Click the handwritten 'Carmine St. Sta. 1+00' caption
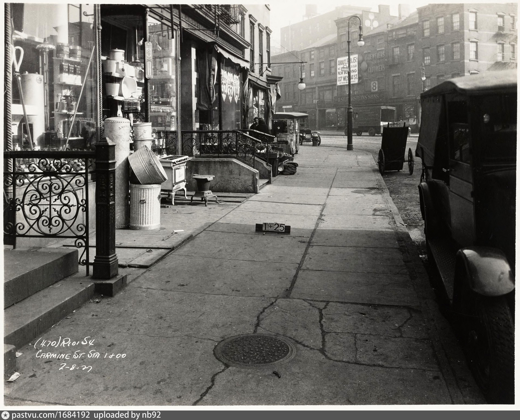520x420 pixels. pos(81,355)
